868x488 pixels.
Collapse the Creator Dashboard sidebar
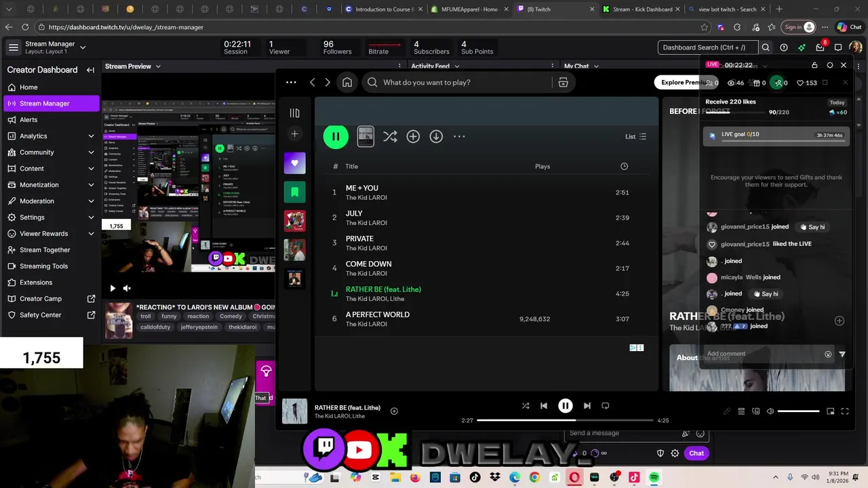tap(90, 70)
